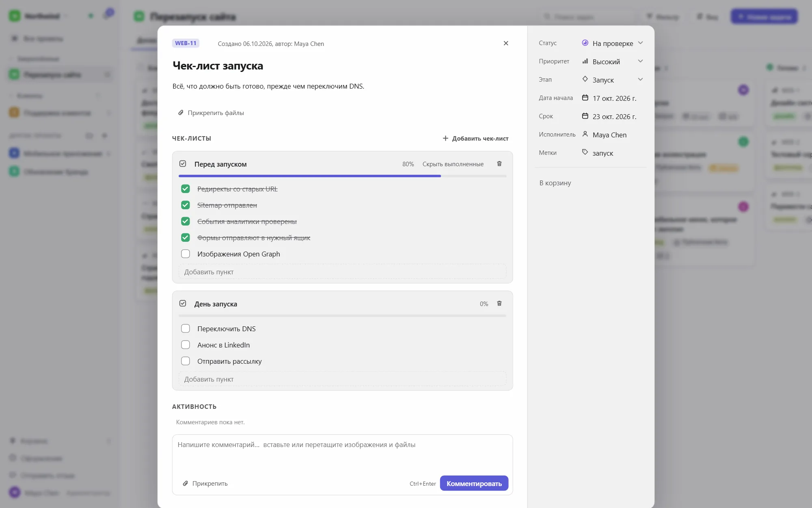Focus «Добавить пункт» field under «День запуска»
Screen dimensions: 812x508
[x=342, y=379]
